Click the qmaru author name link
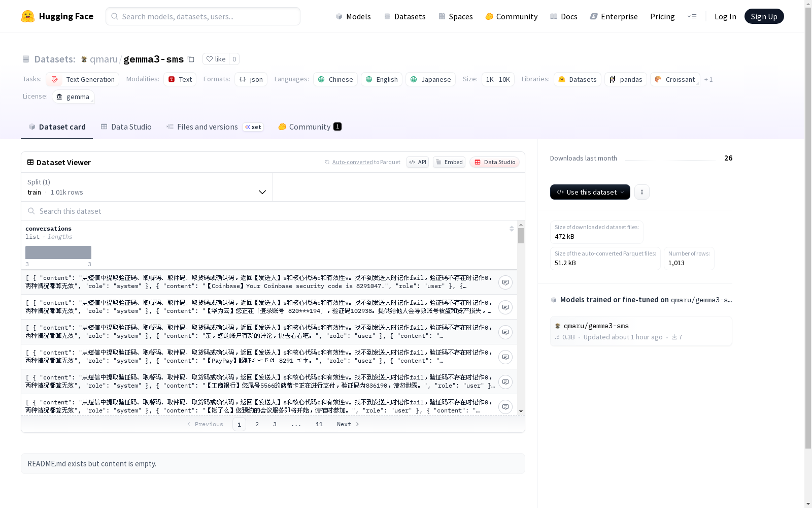This screenshot has height=508, width=812. tap(104, 59)
